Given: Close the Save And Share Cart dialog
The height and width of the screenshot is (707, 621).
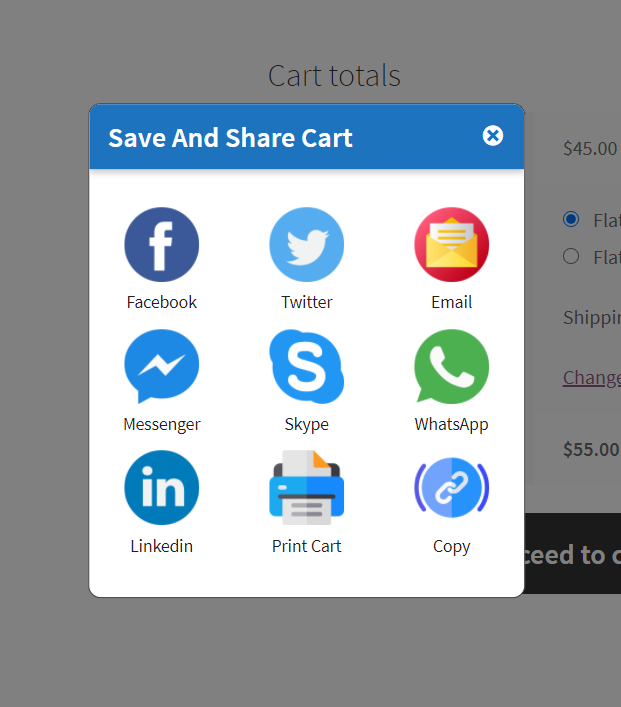Looking at the screenshot, I should click(493, 136).
